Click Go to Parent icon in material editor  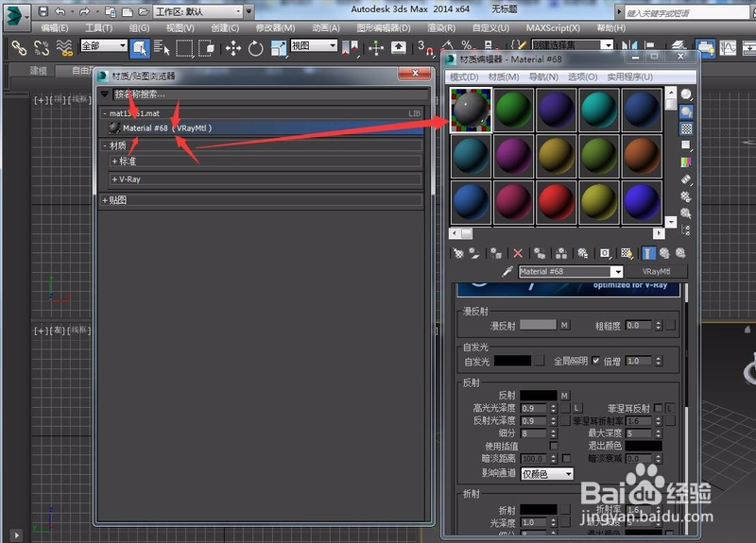click(664, 253)
